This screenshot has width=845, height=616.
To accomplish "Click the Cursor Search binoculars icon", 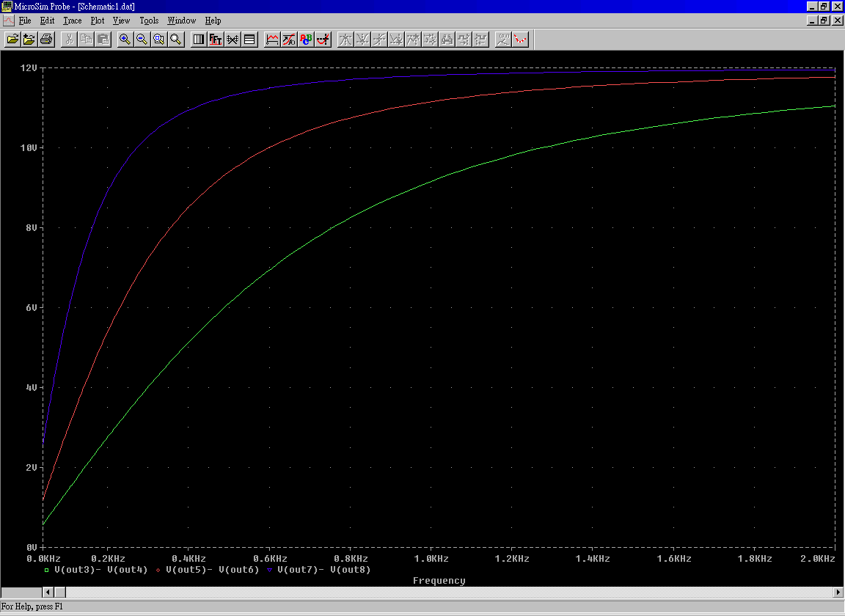I will click(x=447, y=40).
